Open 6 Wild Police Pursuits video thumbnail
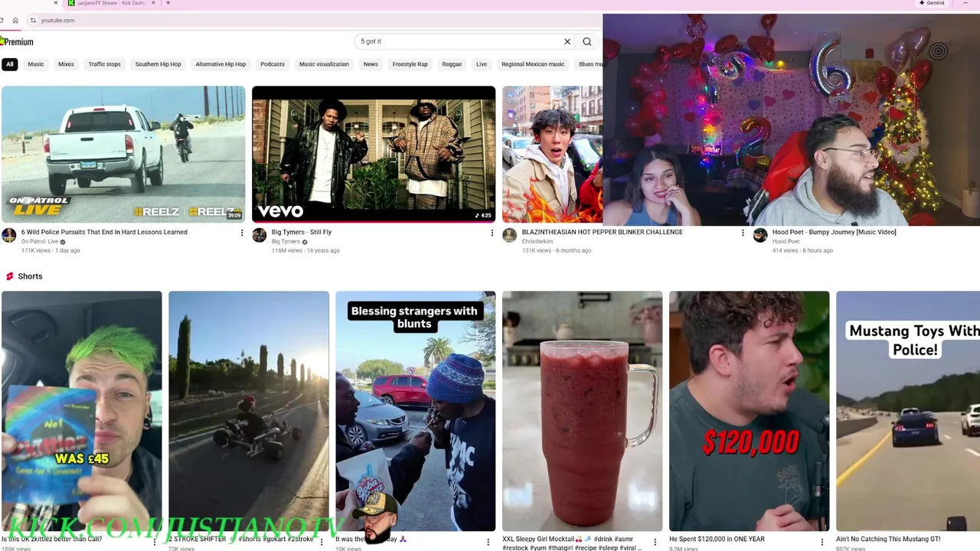 coord(123,154)
